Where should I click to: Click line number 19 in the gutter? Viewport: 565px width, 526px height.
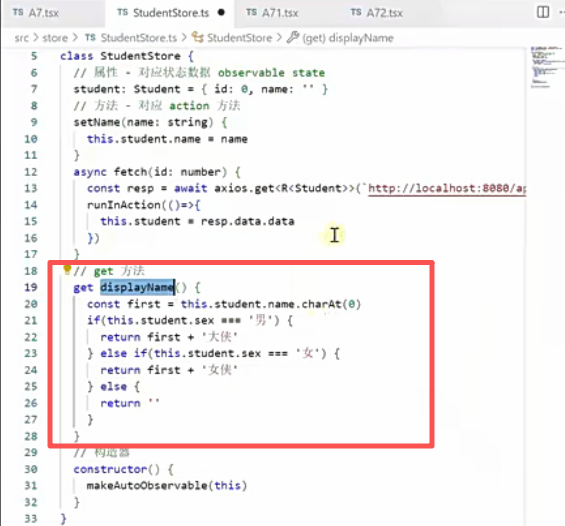[x=31, y=287]
